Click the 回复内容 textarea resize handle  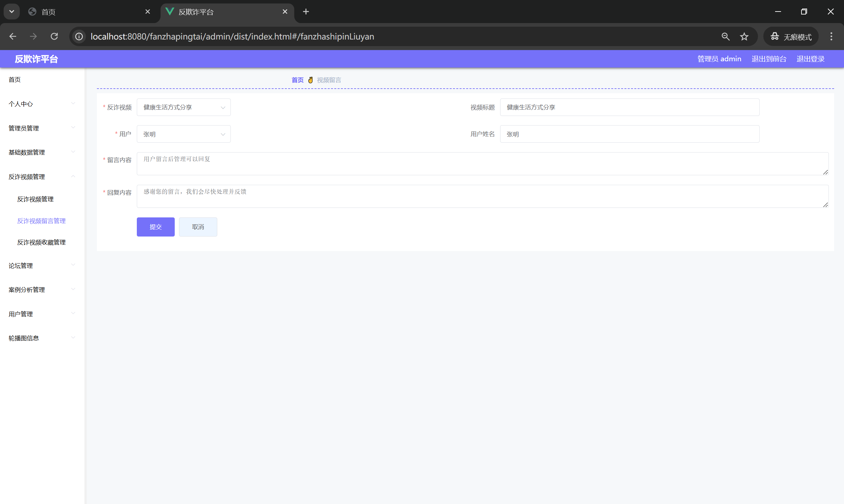(x=825, y=205)
